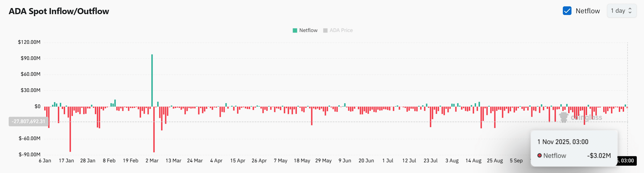The height and width of the screenshot is (173, 644).
Task: Click the ADA Spot Inflow/Outflow title
Action: pyautogui.click(x=59, y=11)
